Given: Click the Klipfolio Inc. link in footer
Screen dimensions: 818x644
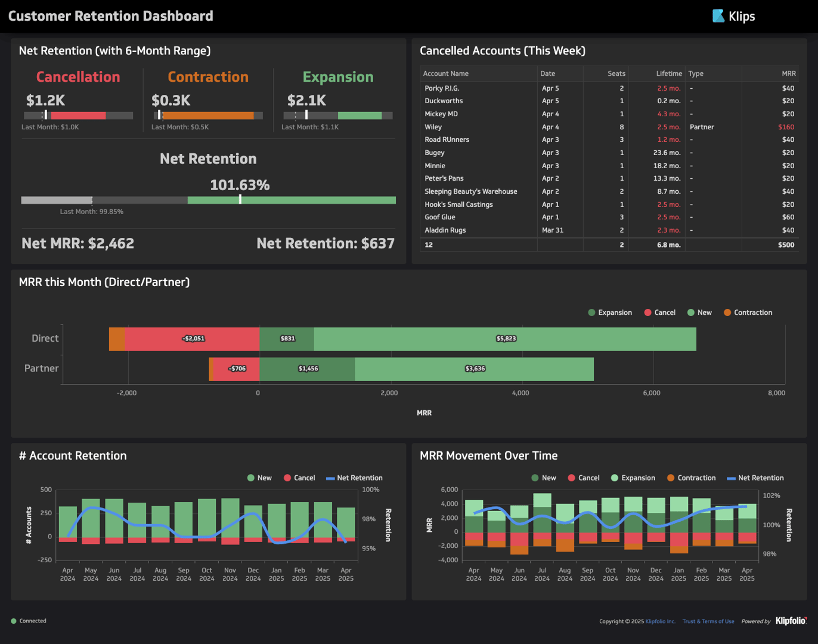Looking at the screenshot, I should [662, 621].
